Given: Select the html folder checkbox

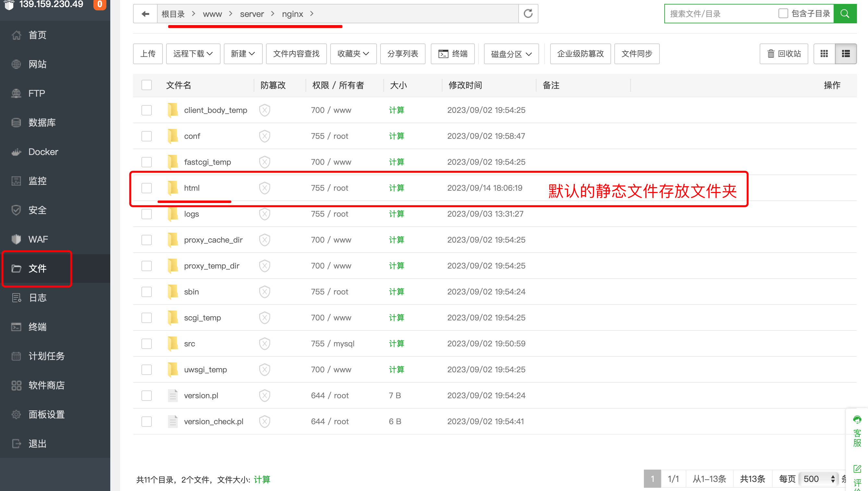Looking at the screenshot, I should [x=146, y=188].
